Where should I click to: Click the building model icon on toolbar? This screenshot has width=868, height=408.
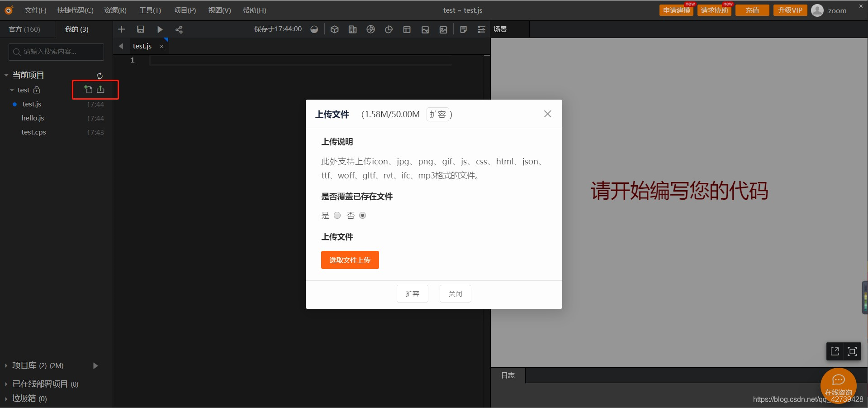tap(352, 29)
